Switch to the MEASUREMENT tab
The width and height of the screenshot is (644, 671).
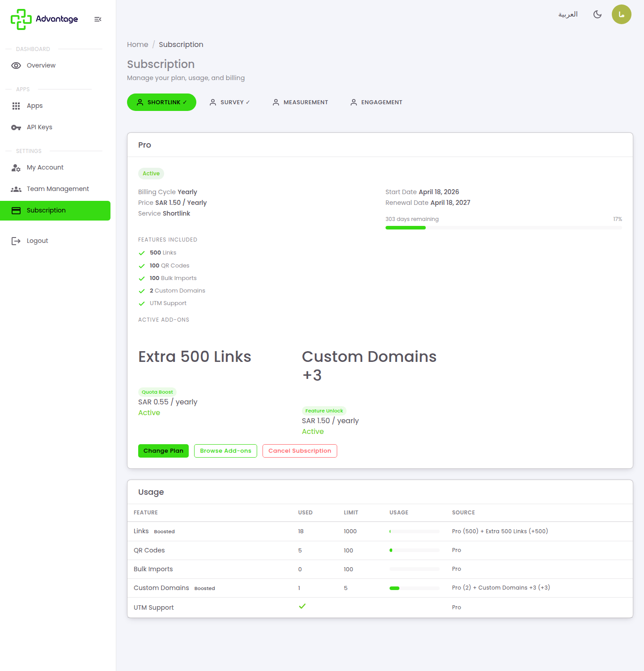301,102
